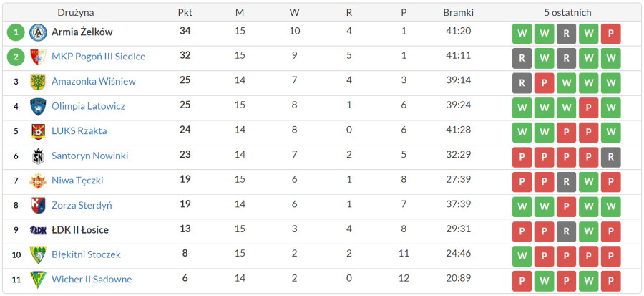Click the green position 1 badge
This screenshot has width=644, height=296.
point(16,32)
